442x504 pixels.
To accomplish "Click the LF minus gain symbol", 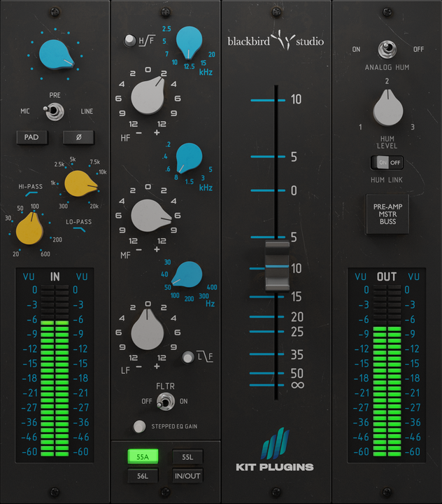I will point(138,366).
